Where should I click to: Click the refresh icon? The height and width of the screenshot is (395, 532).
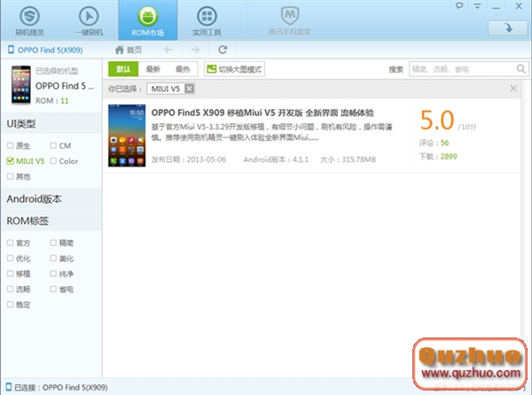tap(223, 50)
